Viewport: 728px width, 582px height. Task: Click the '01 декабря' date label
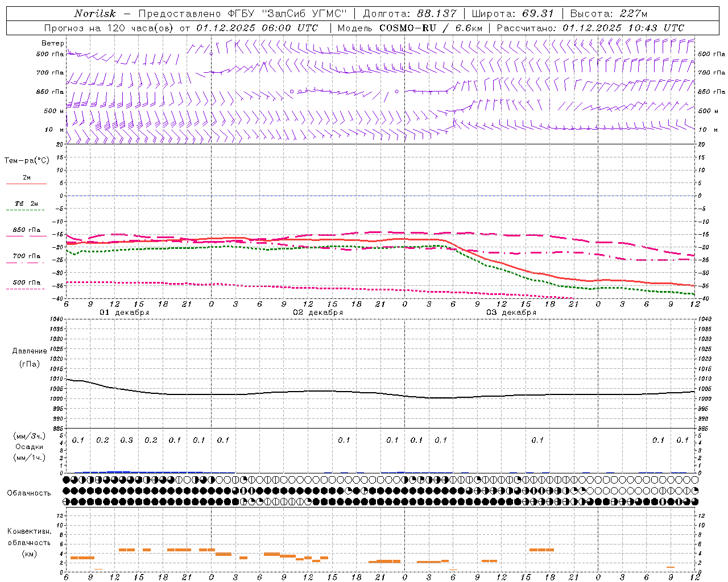click(125, 313)
